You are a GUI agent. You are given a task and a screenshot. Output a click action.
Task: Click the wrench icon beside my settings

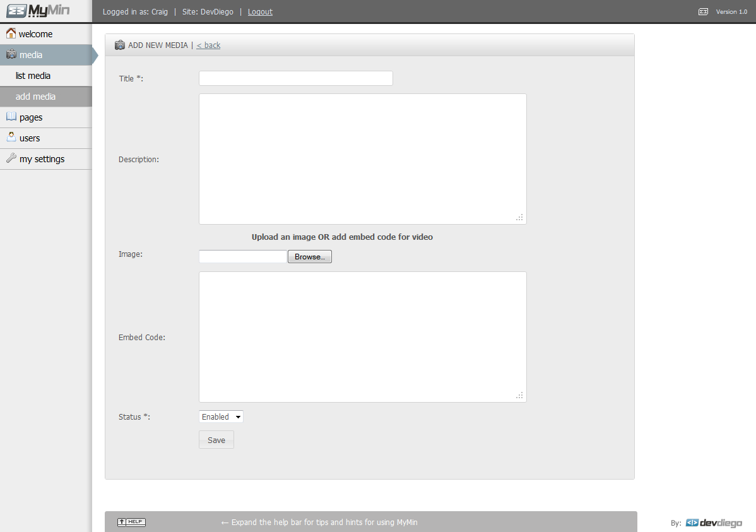[11, 158]
